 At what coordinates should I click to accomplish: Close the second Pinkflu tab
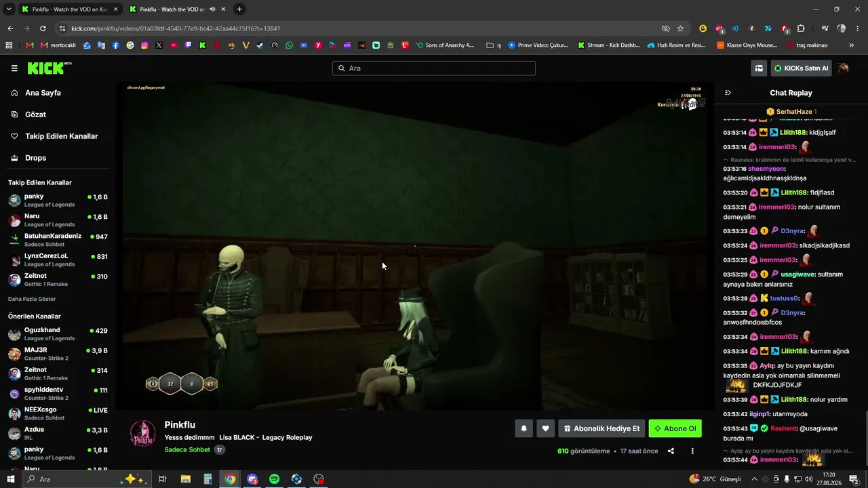(223, 9)
